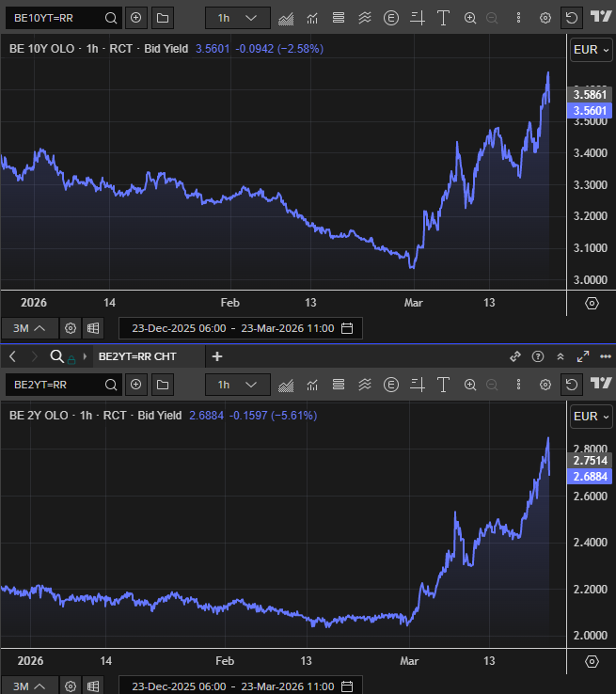Open EUR currency dropdown on bottom chart
Viewport: 616px width, 694px height.
pyautogui.click(x=592, y=417)
